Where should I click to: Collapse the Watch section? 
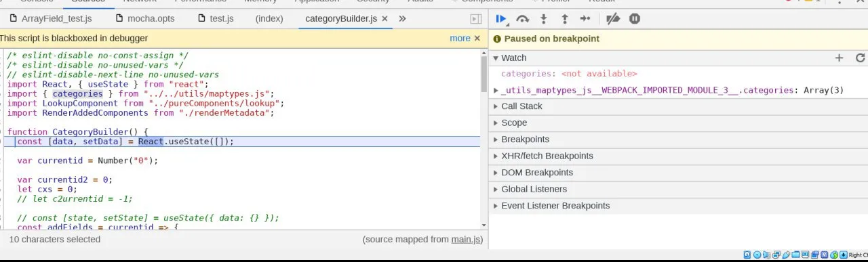click(678, 58)
